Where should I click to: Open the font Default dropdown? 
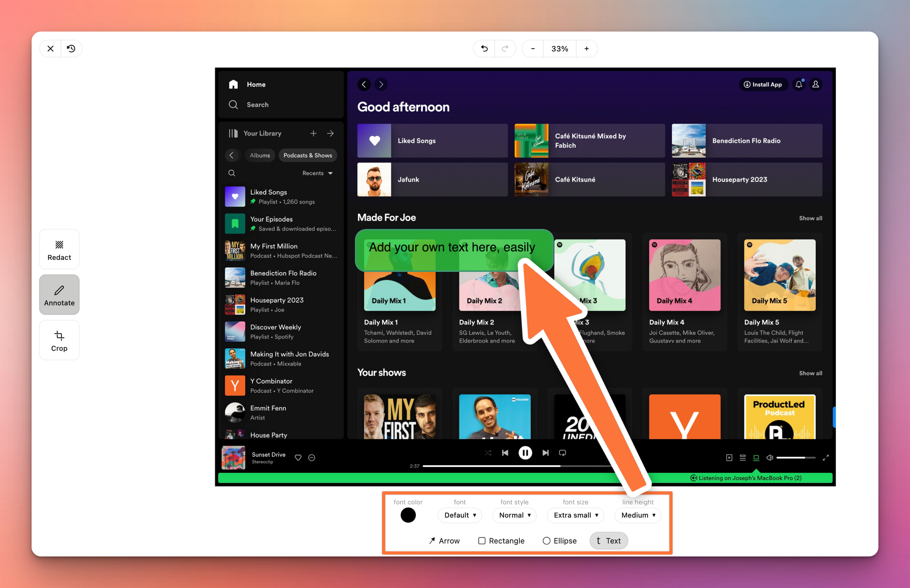coord(460,515)
